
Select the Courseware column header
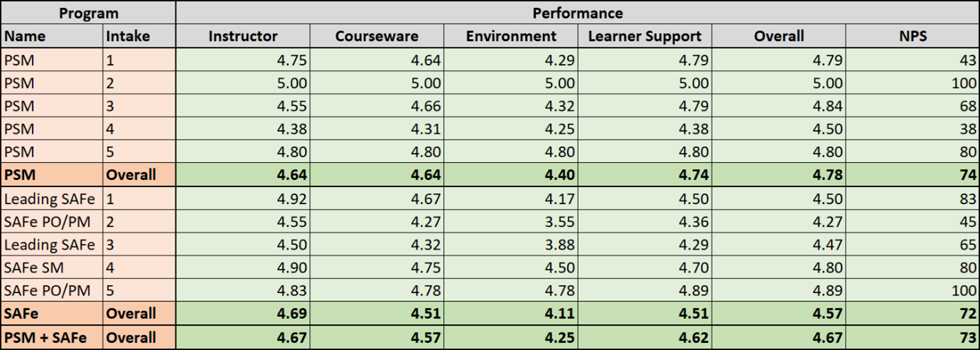(x=377, y=36)
